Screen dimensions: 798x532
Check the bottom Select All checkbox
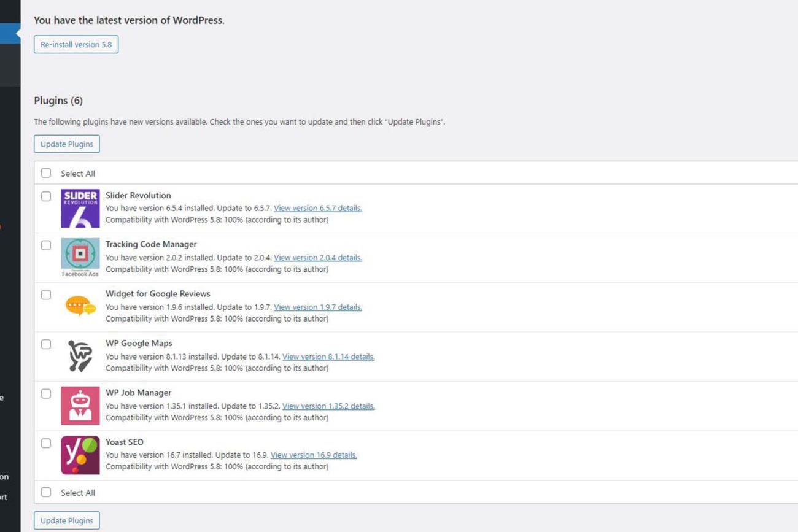click(46, 492)
